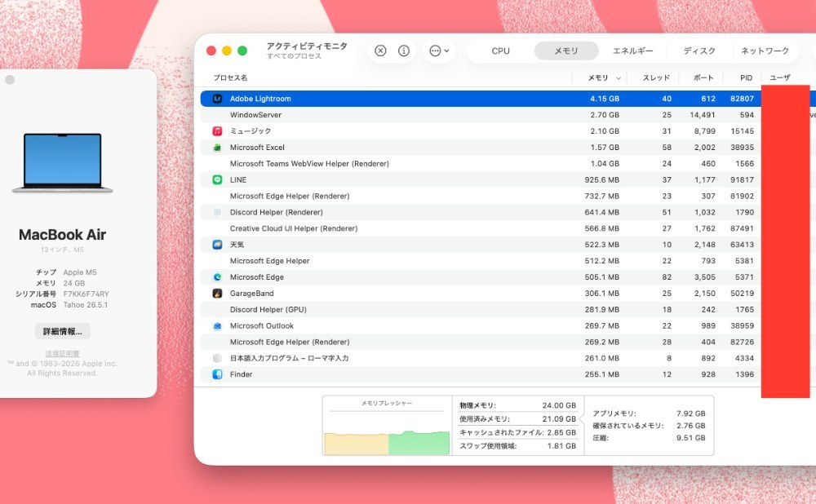Click the 天気 weather app icon
Image resolution: width=816 pixels, height=504 pixels.
(218, 245)
